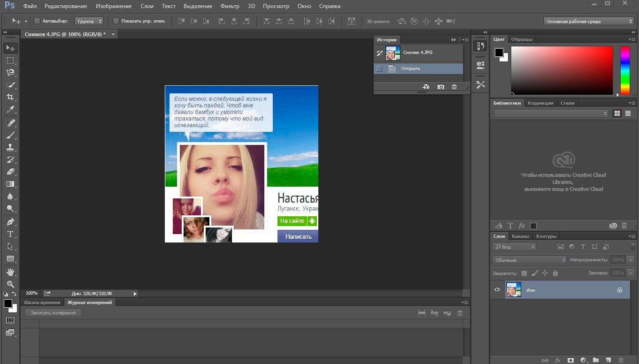Open the Файл menu
The width and height of the screenshot is (639, 364).
(30, 7)
